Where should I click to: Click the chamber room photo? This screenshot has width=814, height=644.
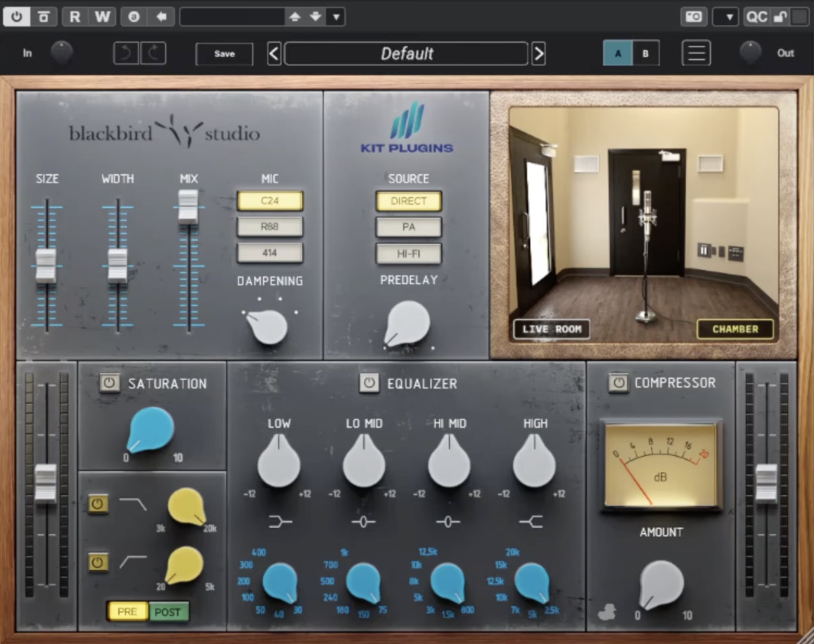coord(644,226)
